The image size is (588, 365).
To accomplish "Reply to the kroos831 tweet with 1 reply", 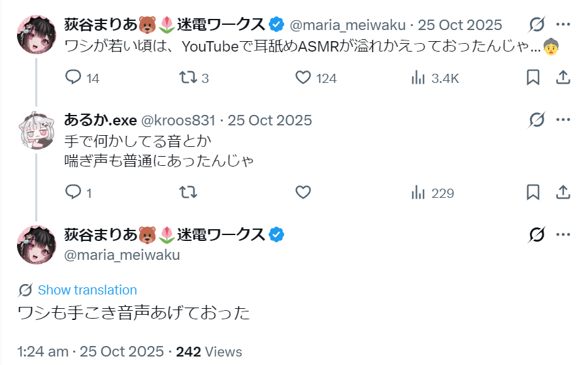I will point(78,193).
